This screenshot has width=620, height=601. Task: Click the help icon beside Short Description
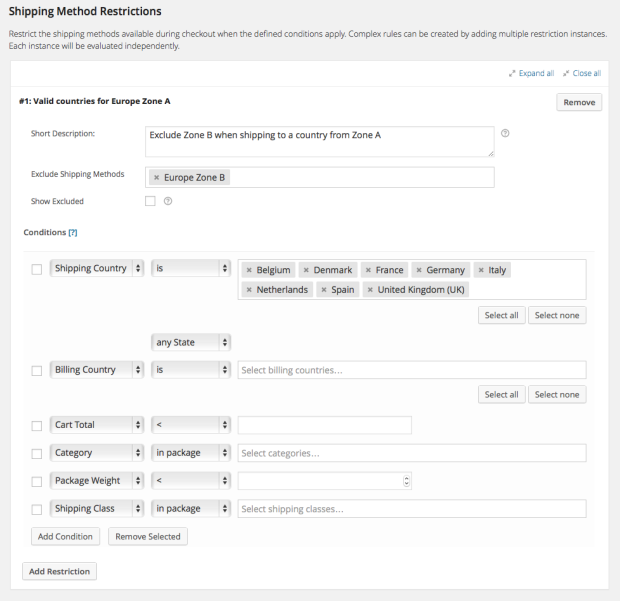point(505,133)
